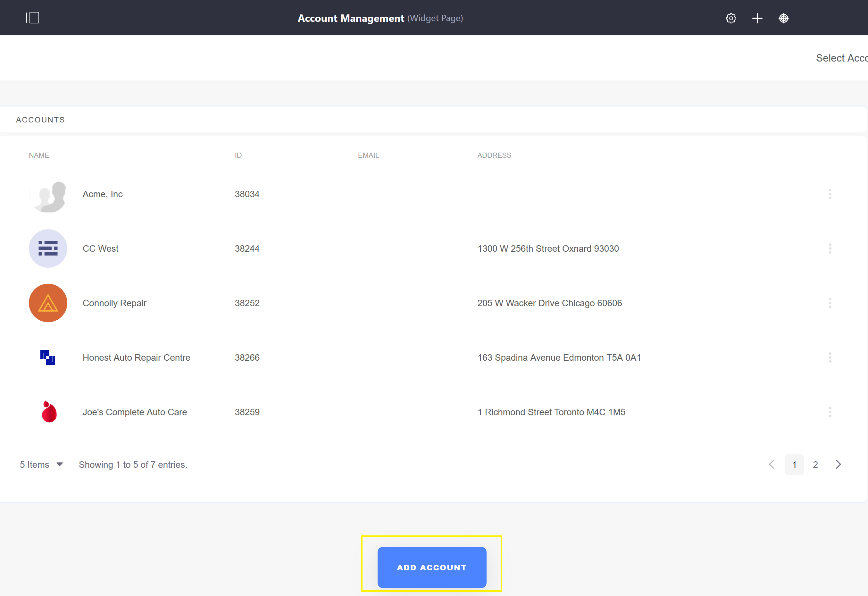Open actions menu for Connolly Repair
868x596 pixels.
[830, 303]
